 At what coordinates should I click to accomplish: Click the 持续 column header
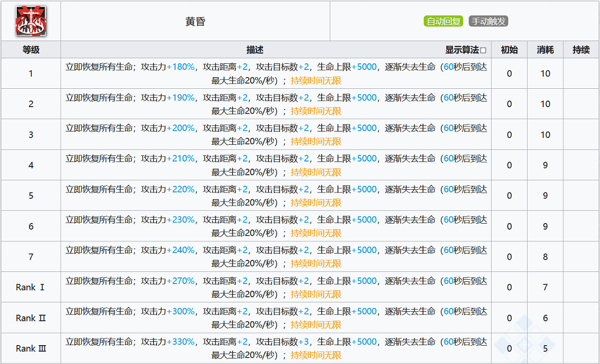581,50
